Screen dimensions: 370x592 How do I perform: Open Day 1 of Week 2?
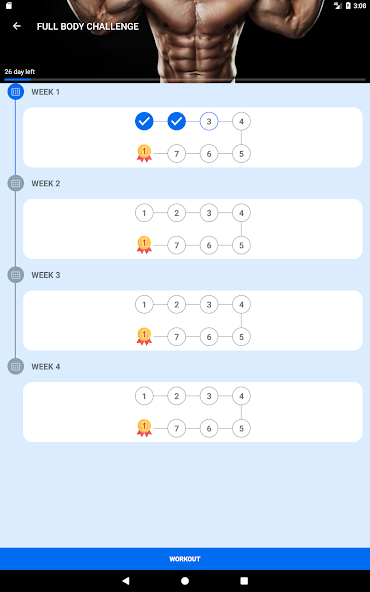coord(144,213)
